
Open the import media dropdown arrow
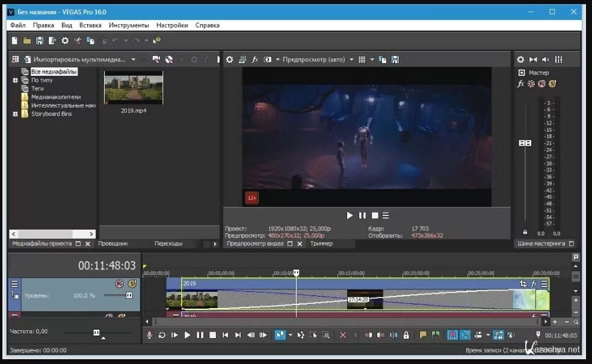click(x=134, y=60)
